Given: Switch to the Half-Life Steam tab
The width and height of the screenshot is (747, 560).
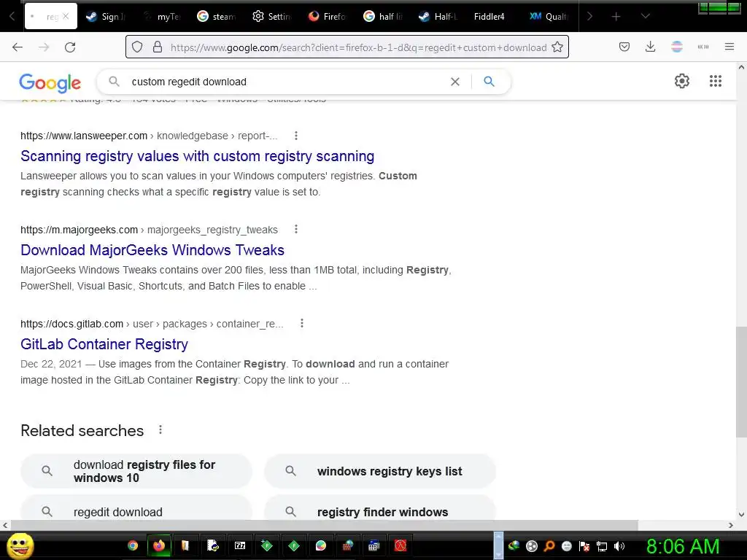Looking at the screenshot, I should tap(438, 17).
